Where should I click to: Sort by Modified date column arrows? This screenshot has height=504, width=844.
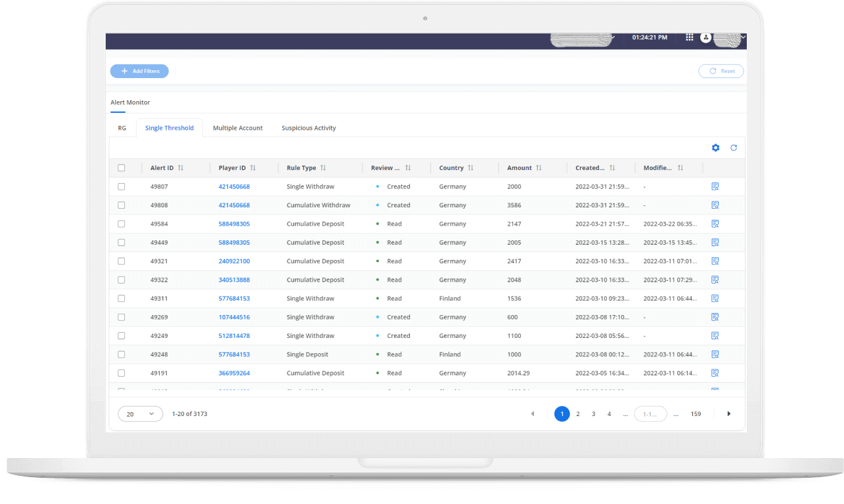coord(680,168)
